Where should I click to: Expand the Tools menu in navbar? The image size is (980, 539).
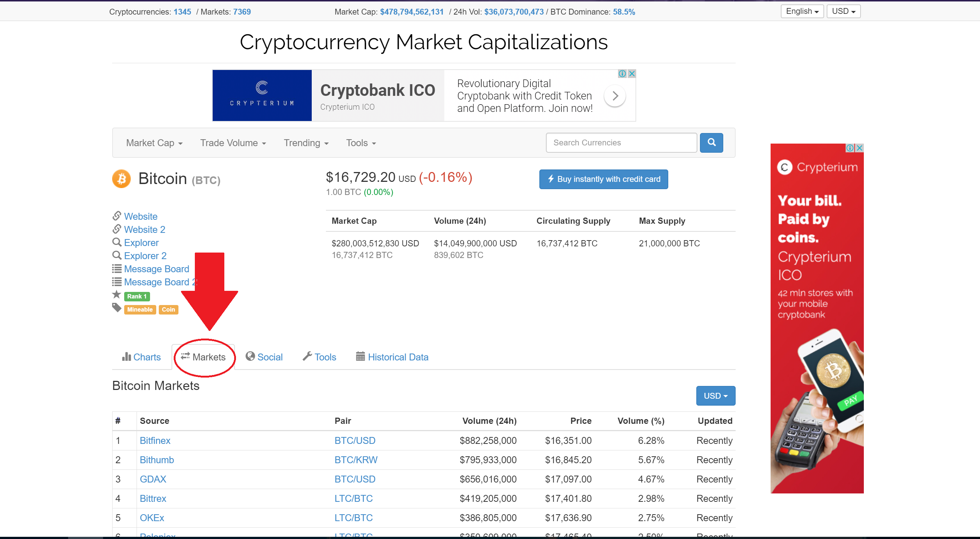pos(361,143)
